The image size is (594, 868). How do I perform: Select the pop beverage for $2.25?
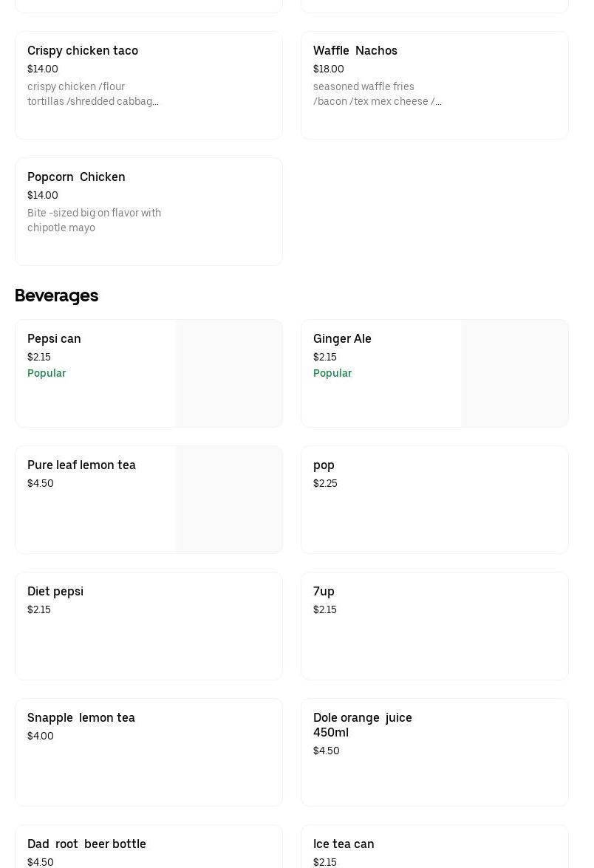click(434, 500)
